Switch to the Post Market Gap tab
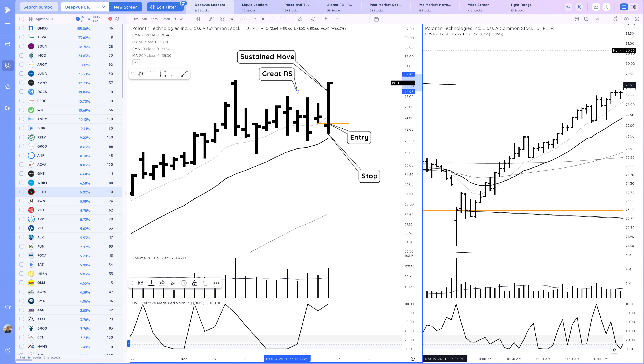The image size is (644, 364). point(385,7)
